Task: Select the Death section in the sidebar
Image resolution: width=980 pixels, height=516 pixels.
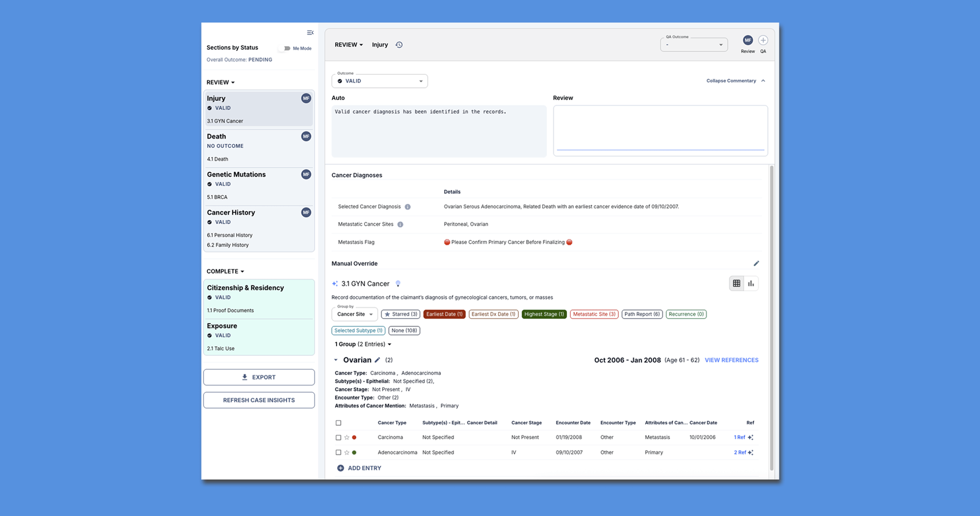Action: pyautogui.click(x=259, y=147)
